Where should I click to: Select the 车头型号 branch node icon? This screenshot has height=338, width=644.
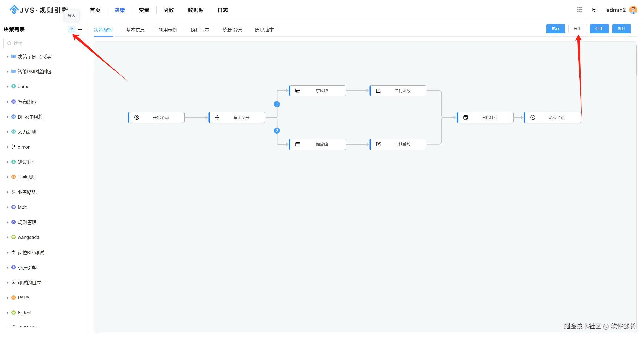[217, 117]
